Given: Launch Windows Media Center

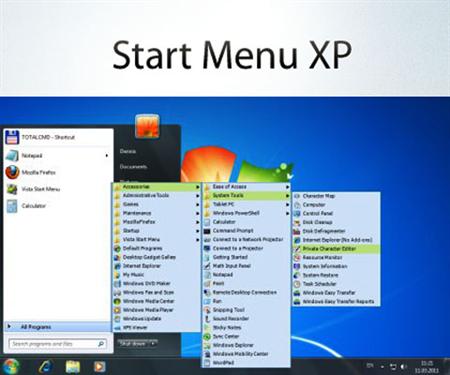Looking at the screenshot, I should pos(157,301).
